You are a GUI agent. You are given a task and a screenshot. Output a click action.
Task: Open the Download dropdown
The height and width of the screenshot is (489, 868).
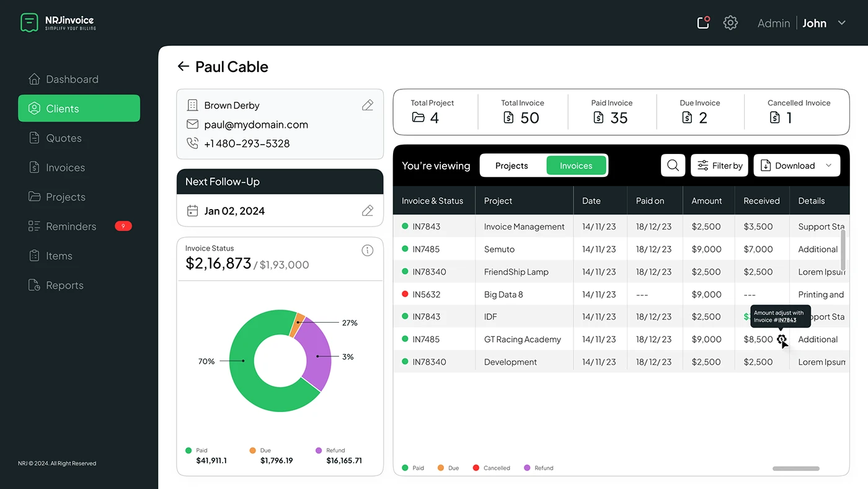point(797,166)
